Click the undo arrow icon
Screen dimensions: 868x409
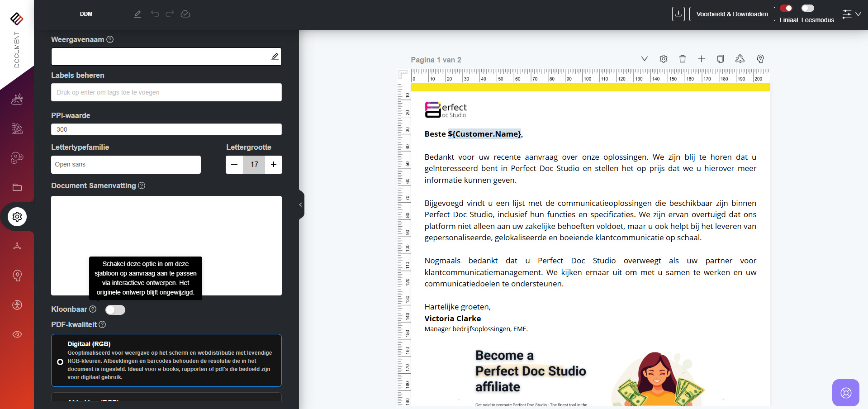coord(155,14)
